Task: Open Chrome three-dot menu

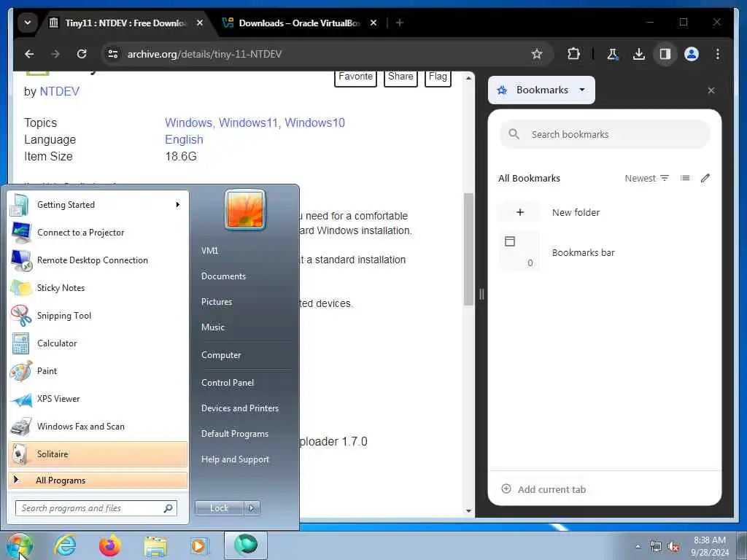Action: tap(718, 54)
